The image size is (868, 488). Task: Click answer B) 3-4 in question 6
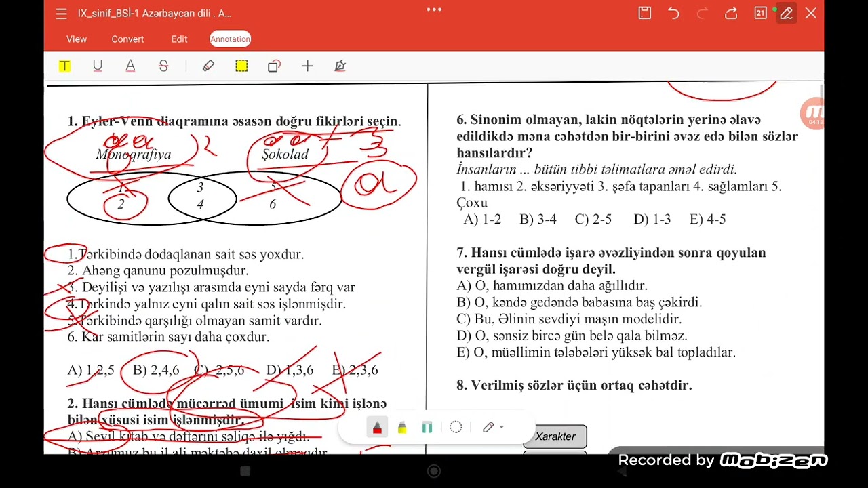click(538, 220)
